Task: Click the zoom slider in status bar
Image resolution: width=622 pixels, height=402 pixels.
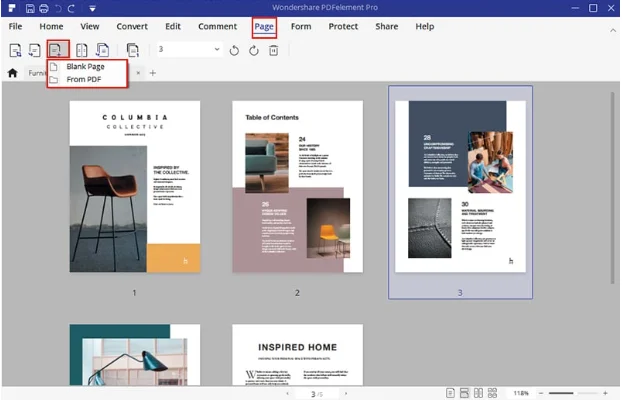Action: click(x=575, y=393)
